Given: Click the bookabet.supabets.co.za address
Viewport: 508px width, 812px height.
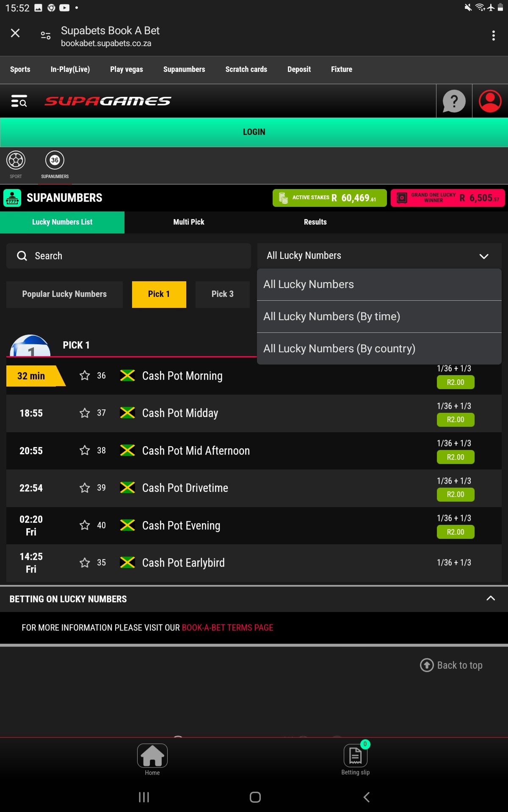Looking at the screenshot, I should tap(106, 44).
